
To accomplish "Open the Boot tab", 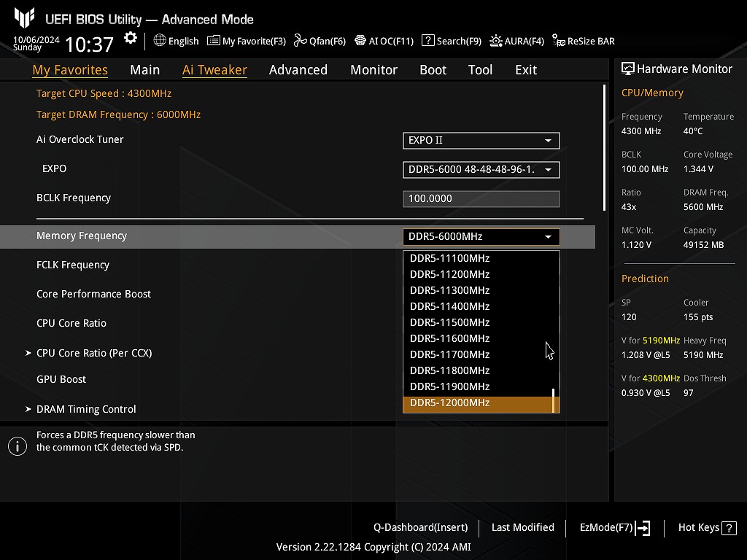I will [433, 69].
